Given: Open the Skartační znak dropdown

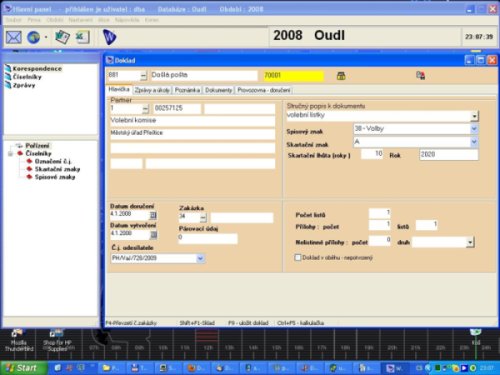Looking at the screenshot, I should click(x=474, y=142).
